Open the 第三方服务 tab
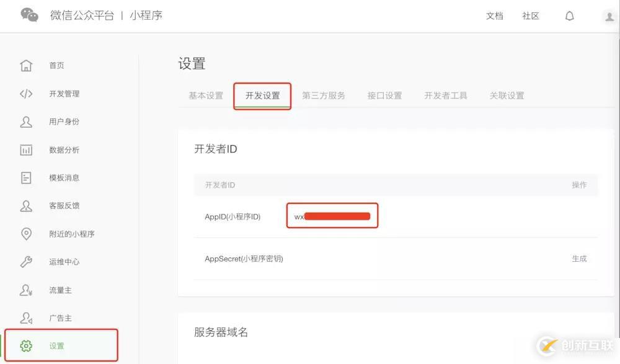 click(324, 95)
